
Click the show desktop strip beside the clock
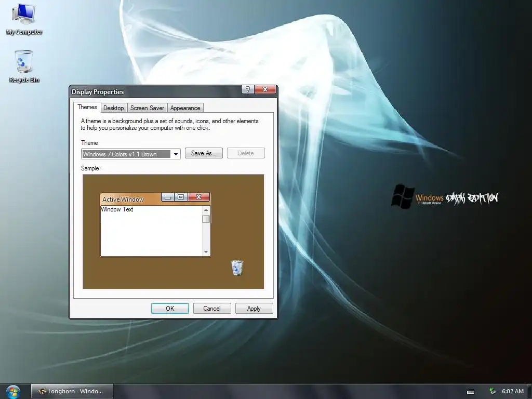click(529, 392)
